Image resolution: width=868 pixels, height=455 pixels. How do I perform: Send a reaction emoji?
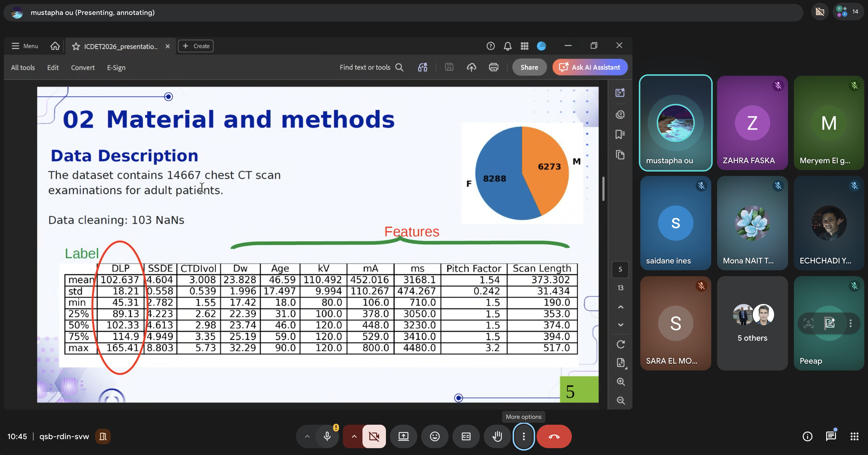pos(435,436)
